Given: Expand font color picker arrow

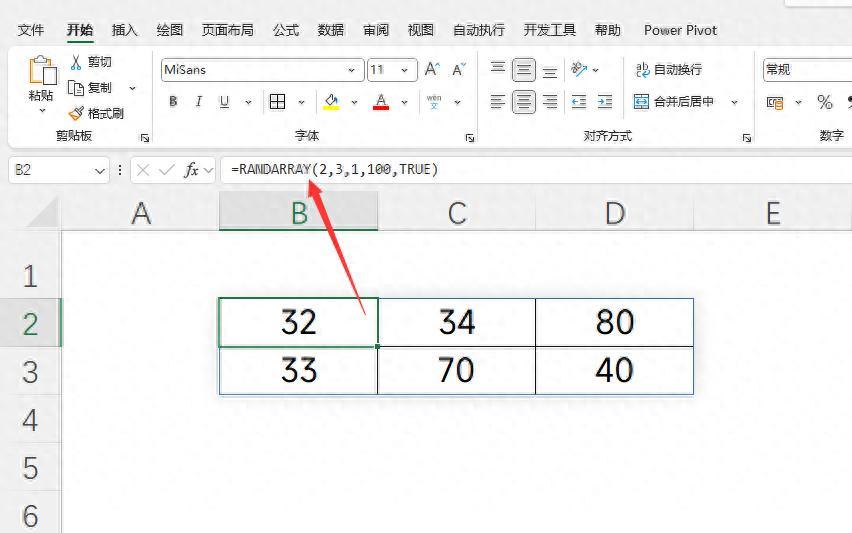Looking at the screenshot, I should [x=404, y=102].
